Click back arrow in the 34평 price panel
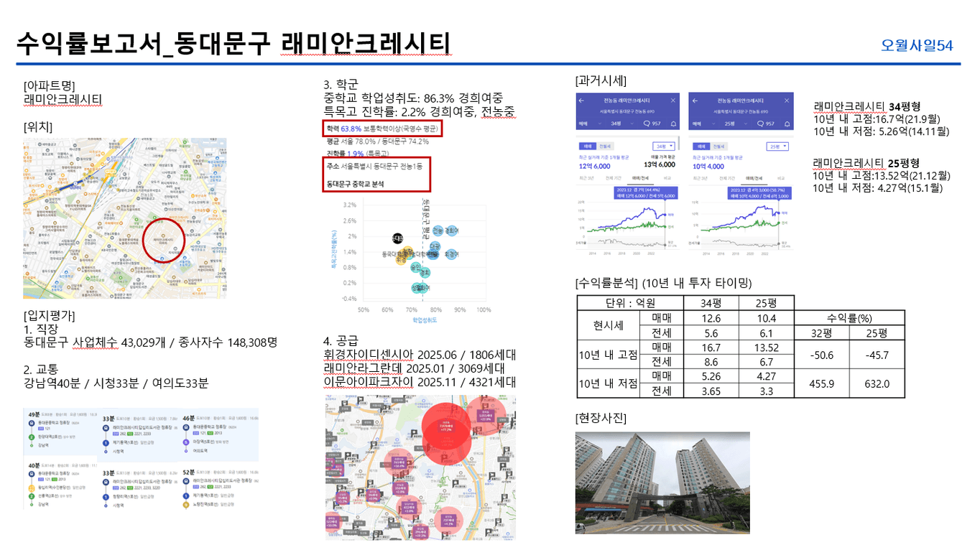The image size is (980, 550). coord(581,101)
